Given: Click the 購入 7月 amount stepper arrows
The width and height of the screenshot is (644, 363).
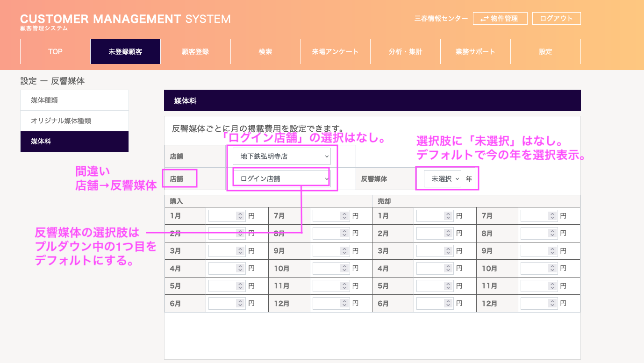Looking at the screenshot, I should [x=344, y=216].
